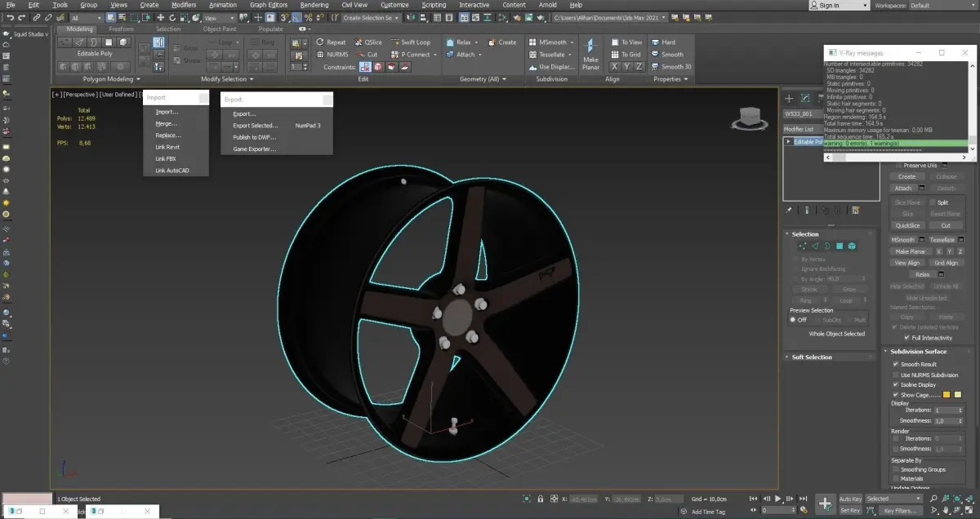The image size is (980, 519).
Task: Expand the Polygon Modeling panel arrow
Action: [x=137, y=79]
